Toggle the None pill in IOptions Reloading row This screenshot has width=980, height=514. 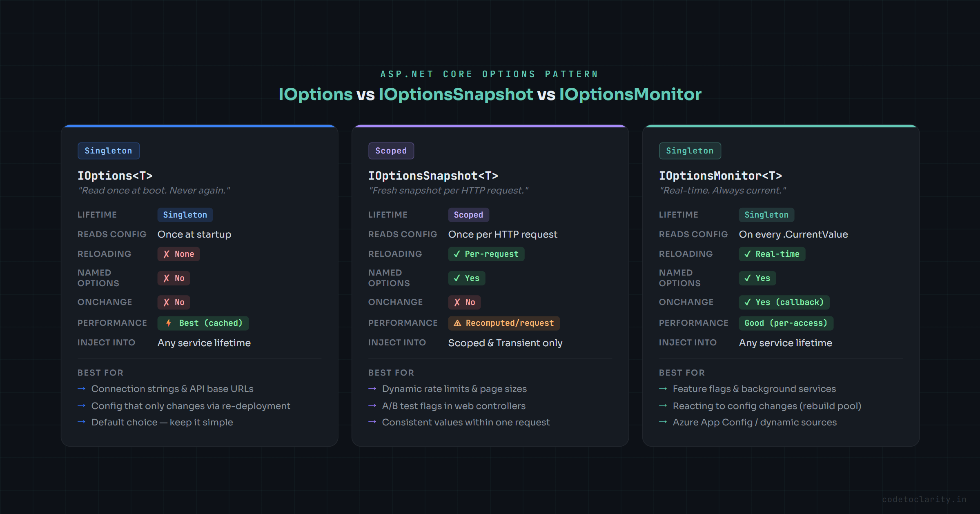(x=178, y=254)
